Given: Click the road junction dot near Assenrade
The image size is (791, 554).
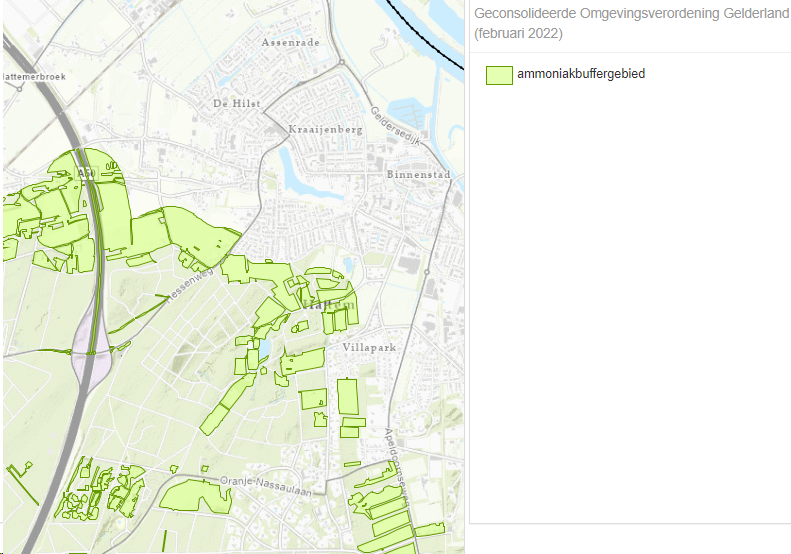Looking at the screenshot, I should 342,61.
